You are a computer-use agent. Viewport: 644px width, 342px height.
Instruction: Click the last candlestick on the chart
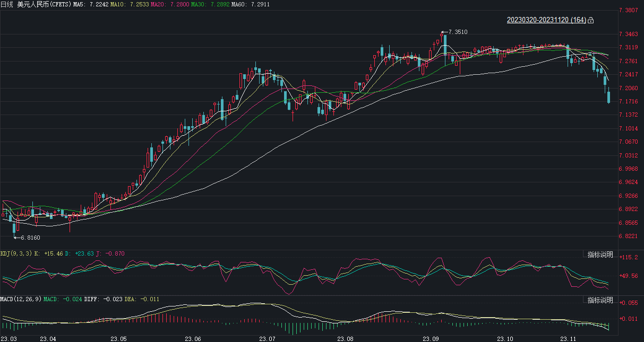[x=609, y=97]
